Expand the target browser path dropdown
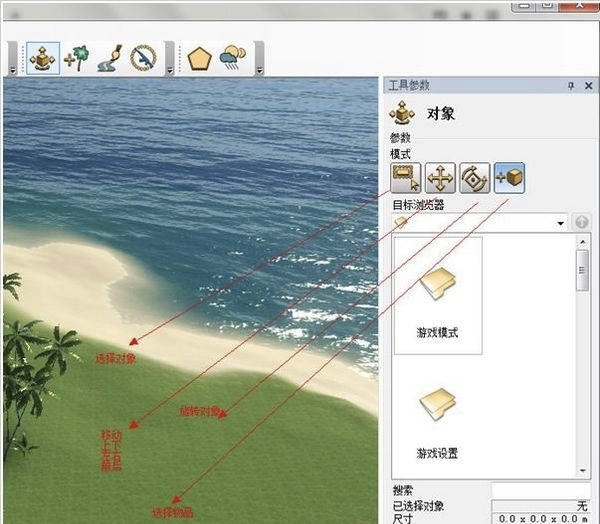This screenshot has width=600, height=524. pos(561,223)
